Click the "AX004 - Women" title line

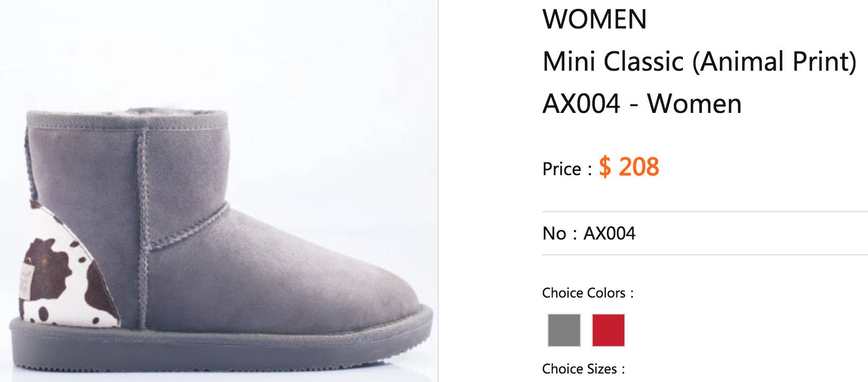(x=642, y=103)
